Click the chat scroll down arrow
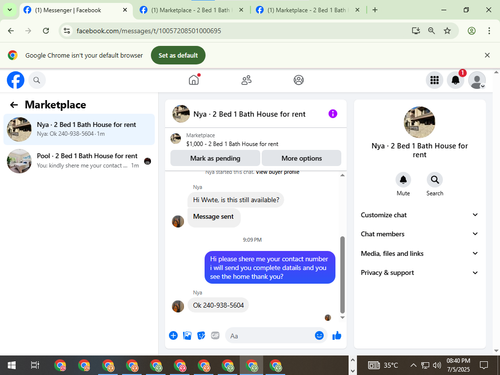This screenshot has height=375, width=500. 342,318
